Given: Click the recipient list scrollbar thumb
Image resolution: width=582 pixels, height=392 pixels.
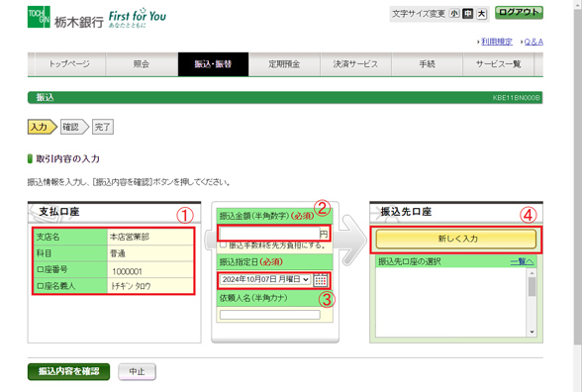Looking at the screenshot, I should coord(532,287).
